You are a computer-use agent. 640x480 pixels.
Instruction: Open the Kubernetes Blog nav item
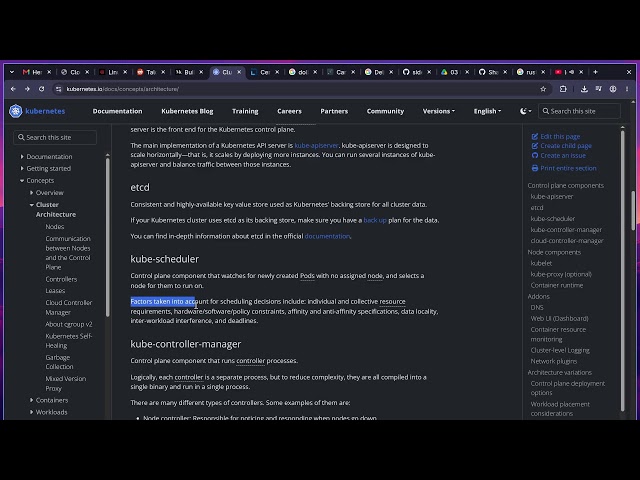[x=187, y=111]
